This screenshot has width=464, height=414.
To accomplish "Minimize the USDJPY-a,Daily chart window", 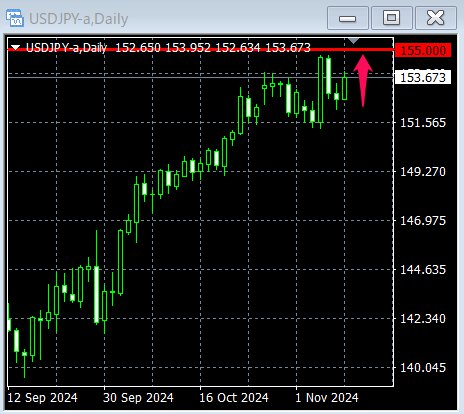I will click(348, 18).
